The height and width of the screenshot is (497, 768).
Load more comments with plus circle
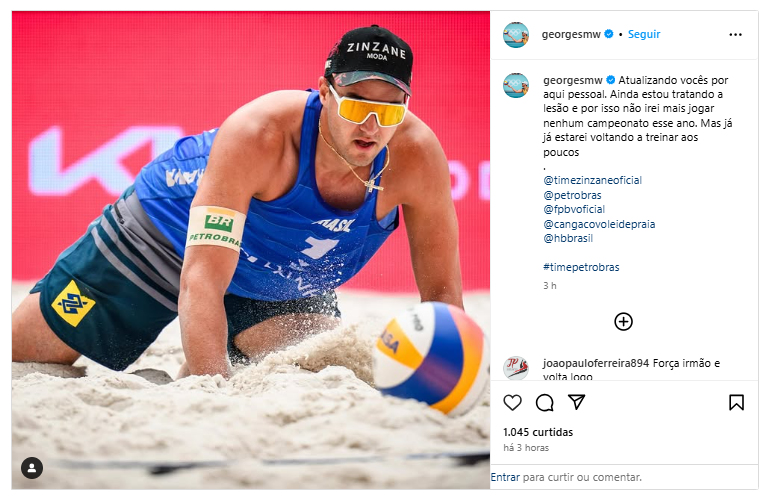[623, 322]
